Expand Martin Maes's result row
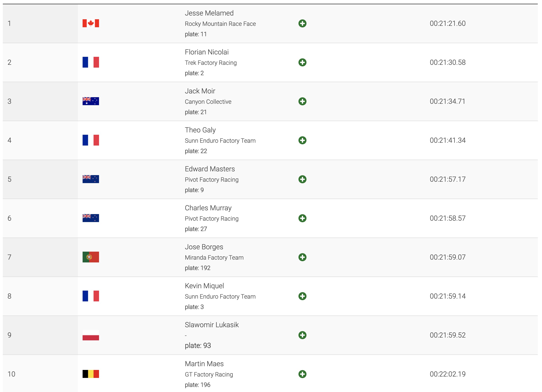 (302, 374)
